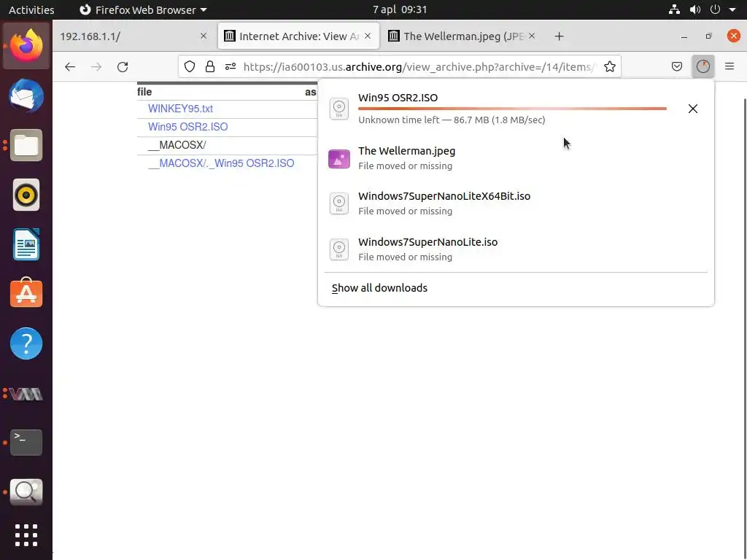This screenshot has width=747, height=560.
Task: Show applications grid
Action: pos(26,535)
